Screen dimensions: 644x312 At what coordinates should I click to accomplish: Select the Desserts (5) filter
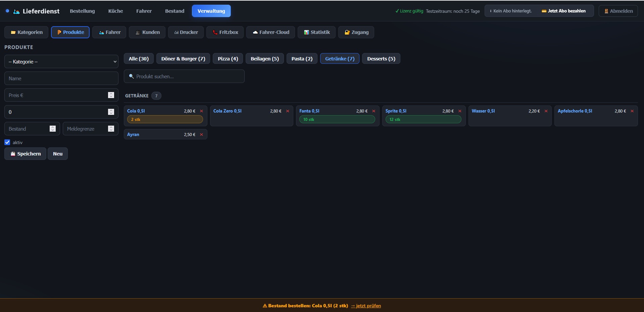click(x=381, y=59)
